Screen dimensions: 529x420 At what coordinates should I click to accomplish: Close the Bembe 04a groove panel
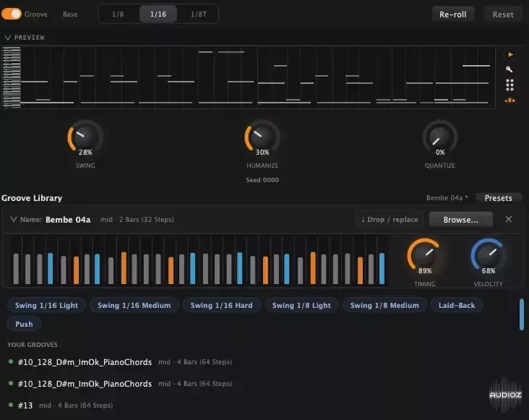pyautogui.click(x=509, y=219)
